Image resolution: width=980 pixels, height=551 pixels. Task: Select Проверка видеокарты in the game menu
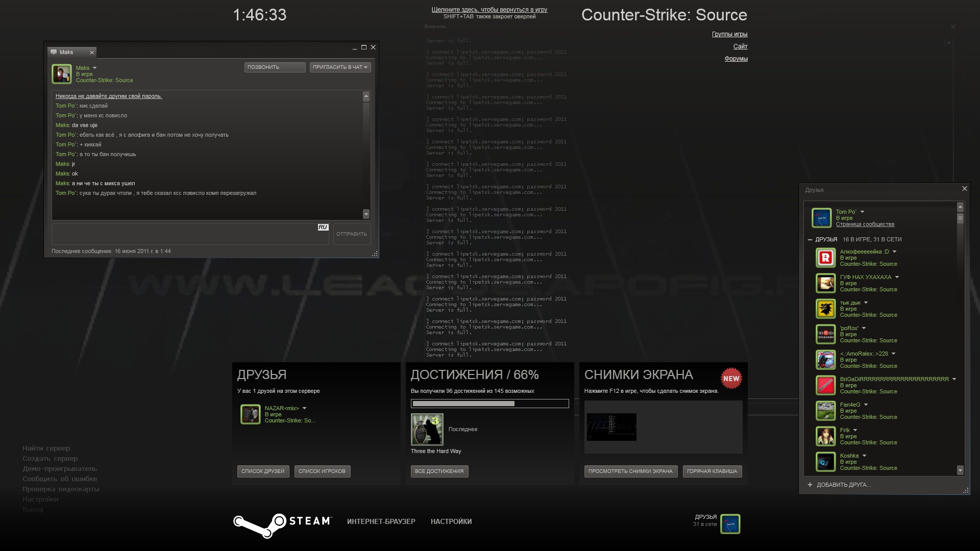(x=61, y=489)
